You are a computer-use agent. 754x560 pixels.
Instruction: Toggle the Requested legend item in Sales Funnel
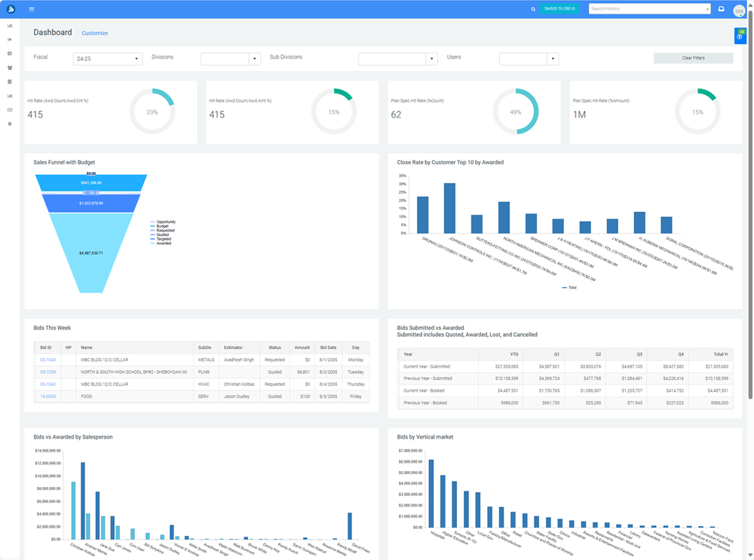[x=163, y=230]
